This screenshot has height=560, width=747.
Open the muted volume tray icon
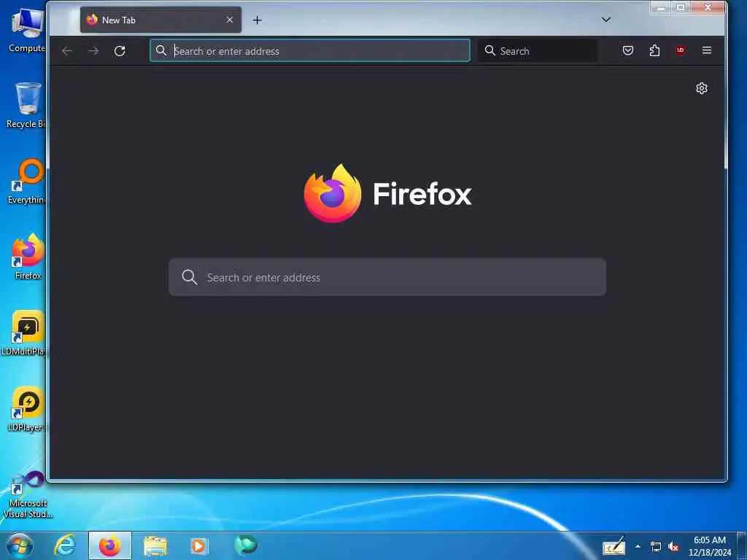673,547
